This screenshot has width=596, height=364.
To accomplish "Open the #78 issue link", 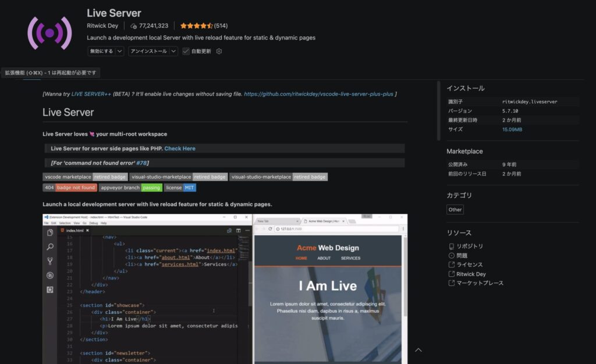I will (141, 163).
